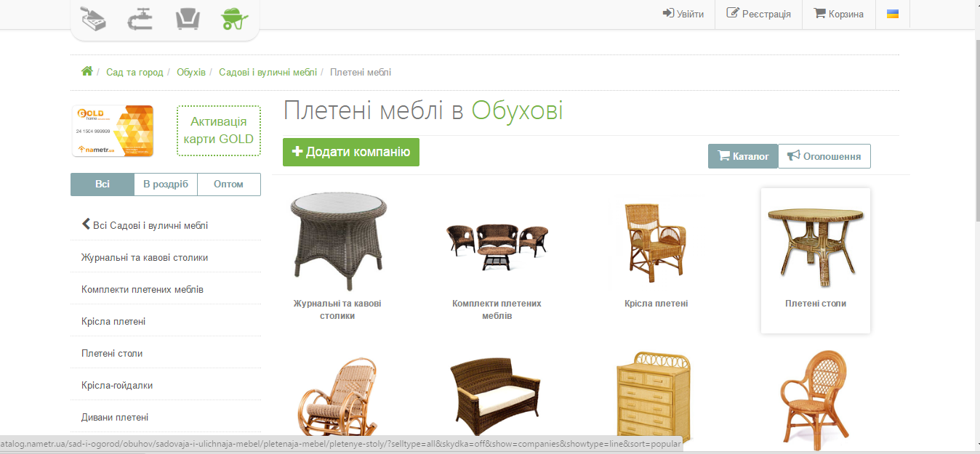
Task: Open the Плетені столи category thumbnail
Action: tap(816, 261)
